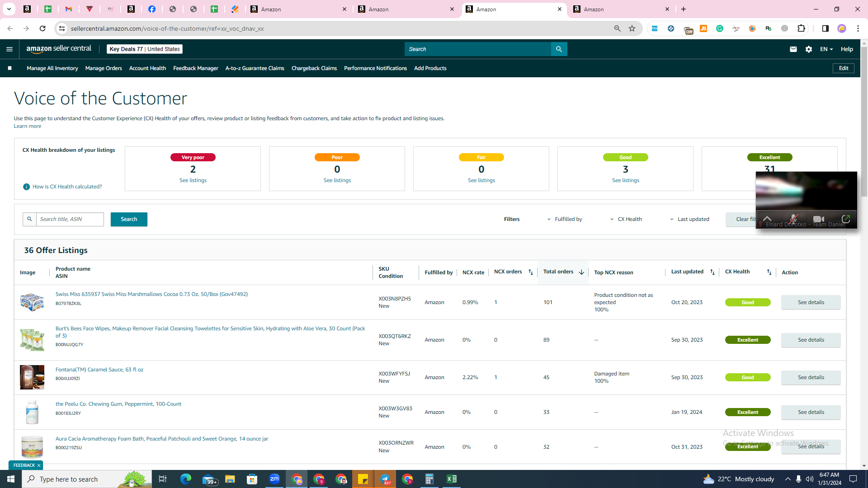Bookmark this page with the star icon
Screen dimensions: 868x488
(x=632, y=28)
